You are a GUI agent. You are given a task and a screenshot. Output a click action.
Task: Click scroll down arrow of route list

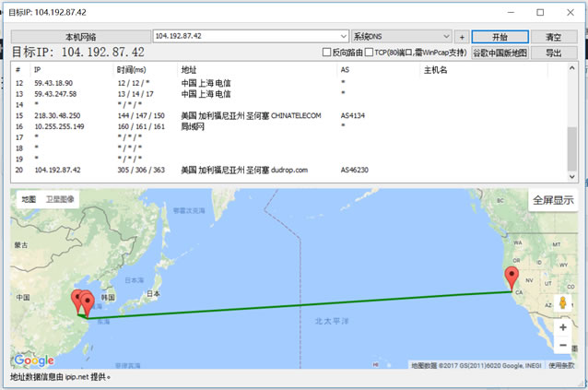(572, 176)
